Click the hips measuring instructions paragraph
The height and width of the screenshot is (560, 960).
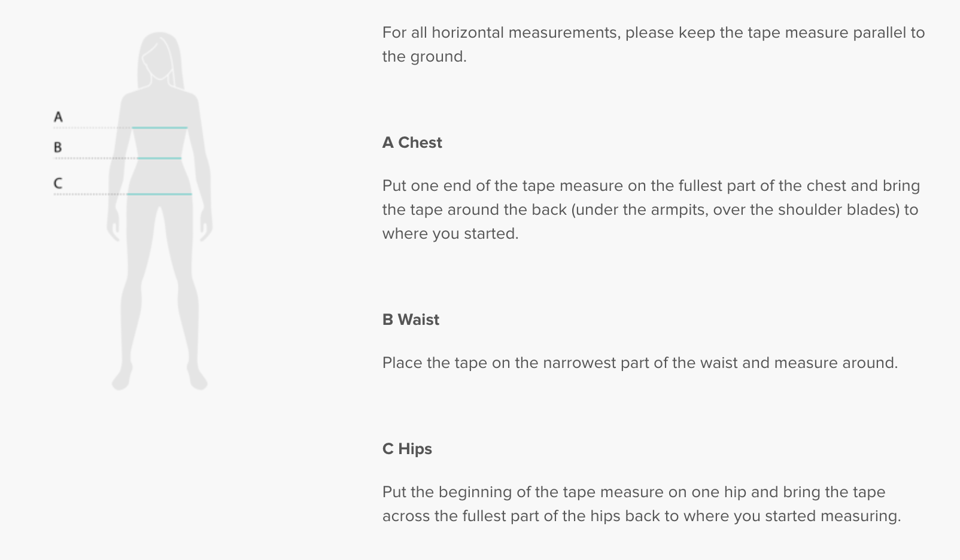click(x=641, y=504)
